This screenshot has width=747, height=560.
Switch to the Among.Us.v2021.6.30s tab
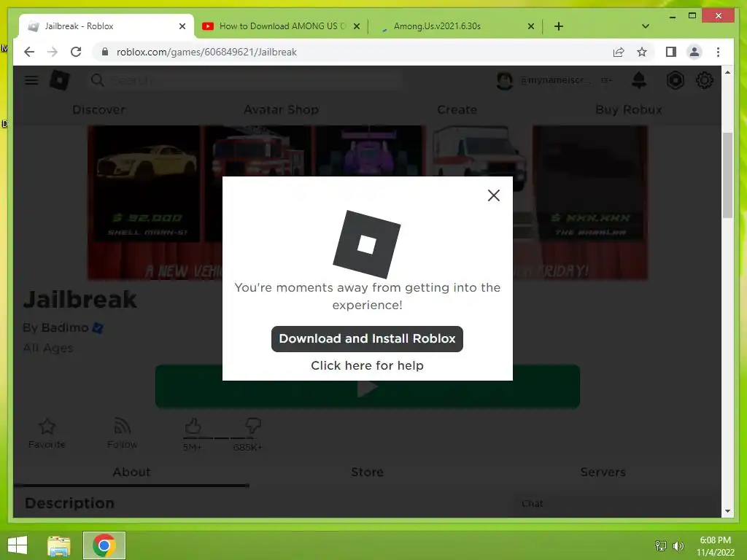click(x=455, y=26)
